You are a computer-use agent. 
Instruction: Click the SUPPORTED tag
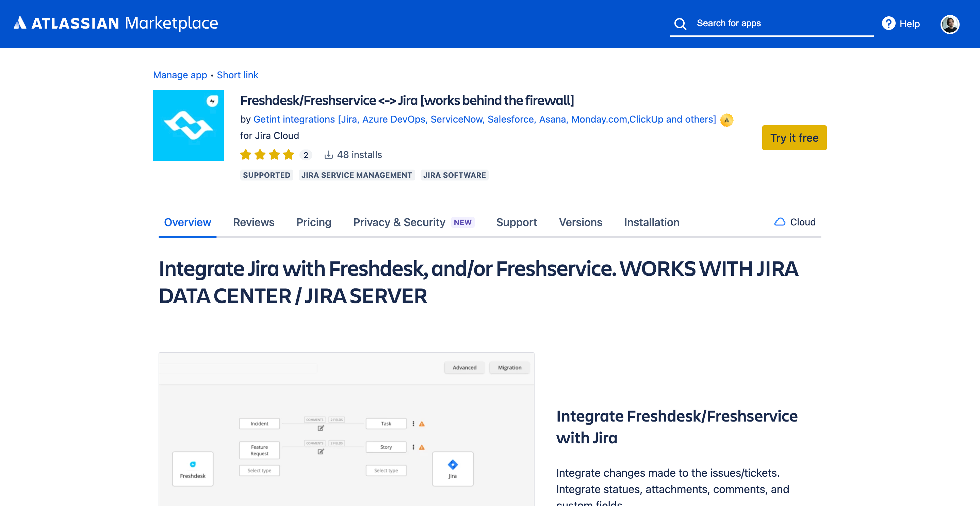pos(267,175)
